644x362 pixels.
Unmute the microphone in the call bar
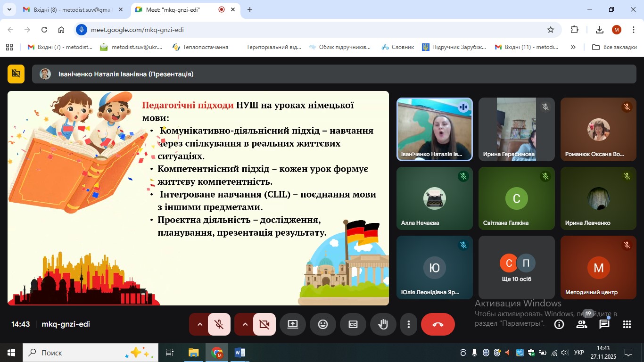(219, 324)
